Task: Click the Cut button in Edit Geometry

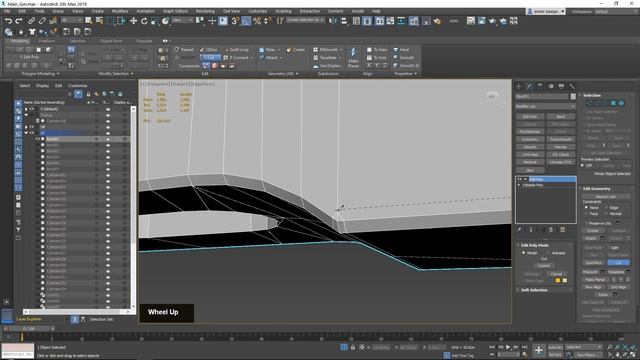Action: click(x=618, y=262)
